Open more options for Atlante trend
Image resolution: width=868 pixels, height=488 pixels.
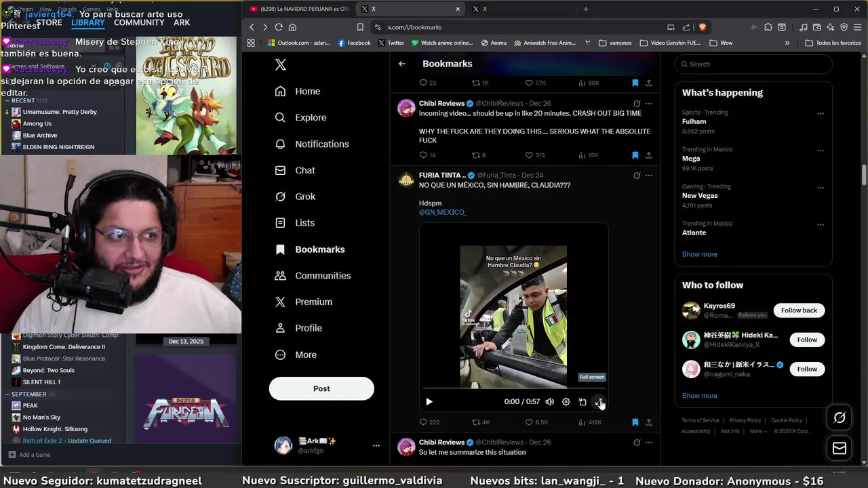pos(821,225)
